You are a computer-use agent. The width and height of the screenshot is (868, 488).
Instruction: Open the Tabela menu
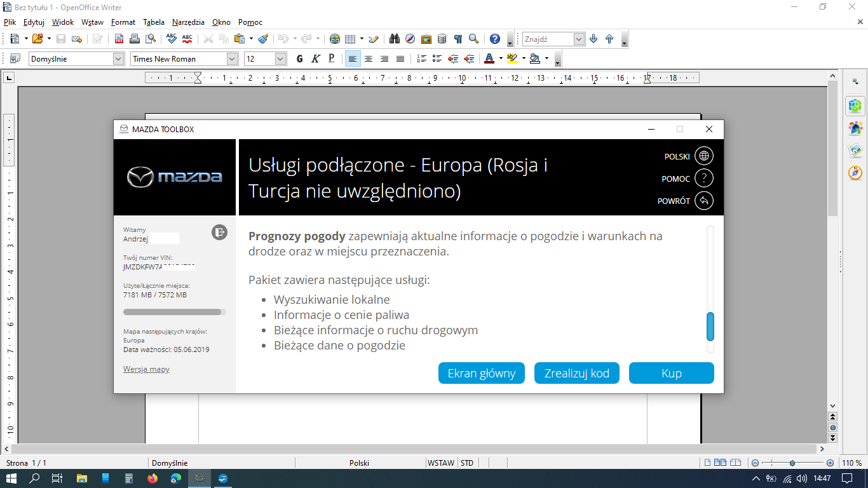(154, 22)
